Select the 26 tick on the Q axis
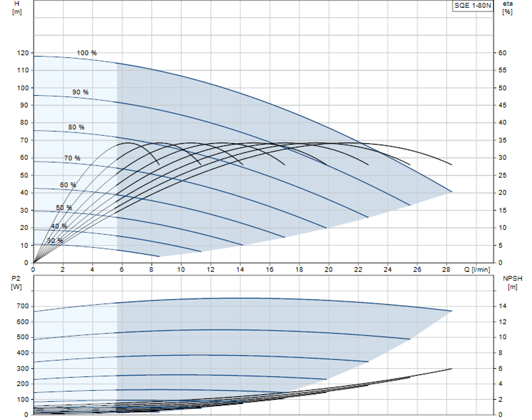532x420 pixels. tap(417, 269)
